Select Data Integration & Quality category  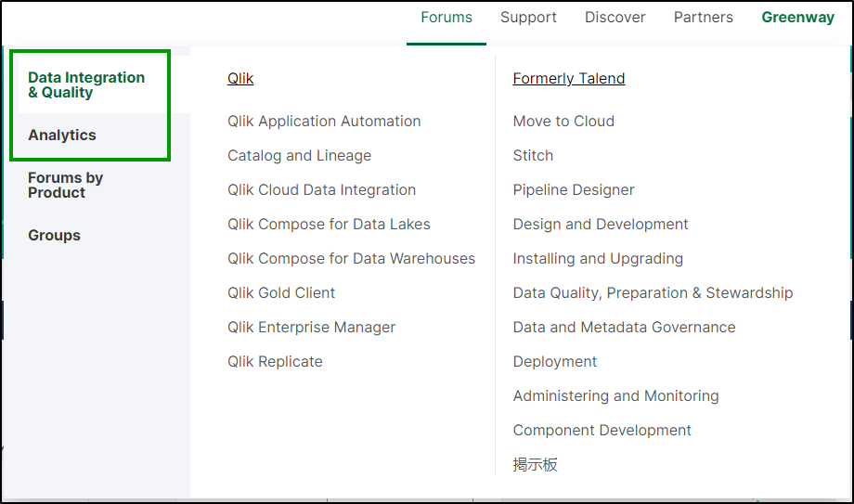tap(86, 85)
